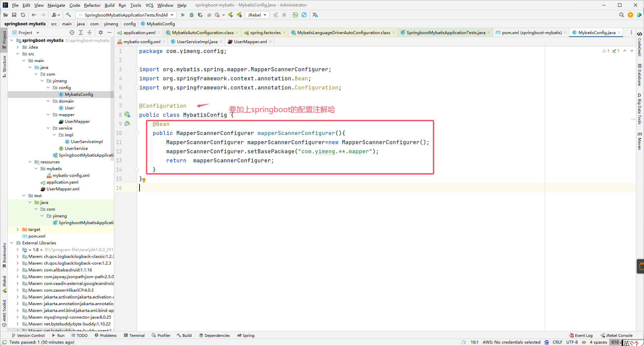Close the MybatisConfig.java editor tab
644x346 pixels.
pyautogui.click(x=619, y=32)
